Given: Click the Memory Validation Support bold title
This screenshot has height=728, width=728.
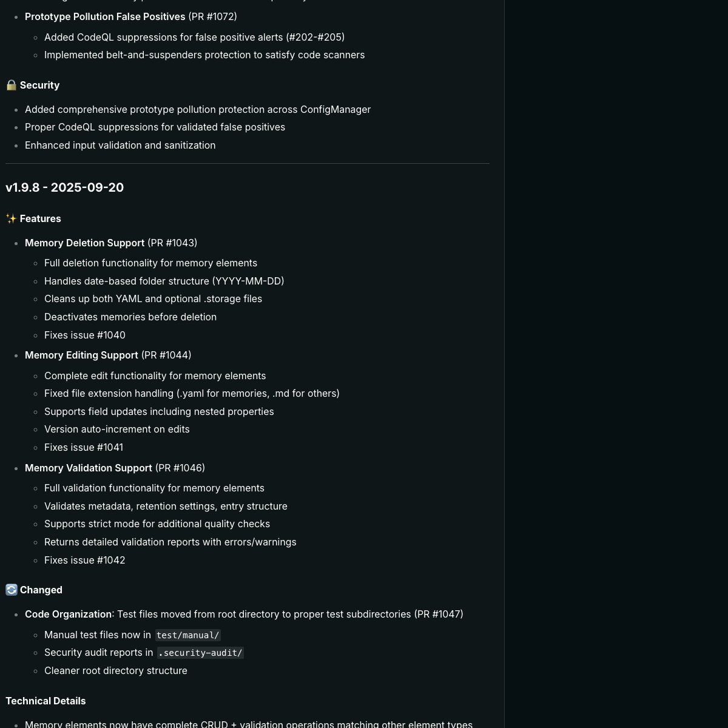Looking at the screenshot, I should [x=89, y=468].
